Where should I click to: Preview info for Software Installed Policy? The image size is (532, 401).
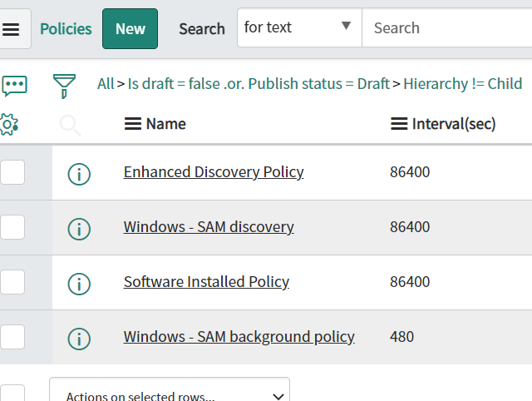(78, 283)
